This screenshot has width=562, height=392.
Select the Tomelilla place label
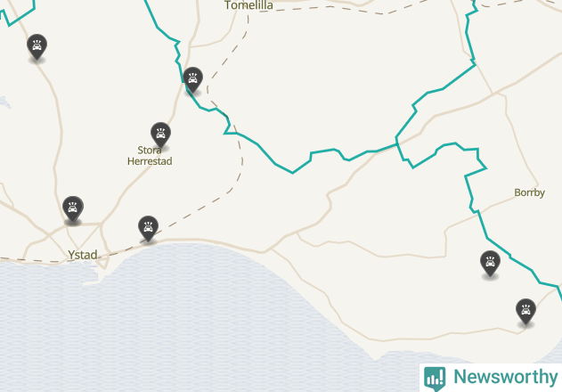coord(248,5)
